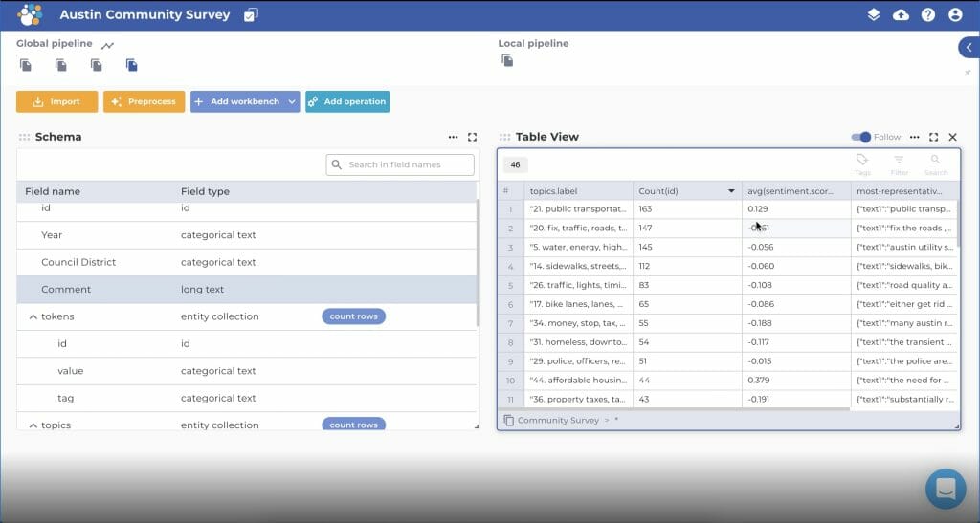Select the third Global pipeline step icon
This screenshot has height=523, width=980.
tap(97, 65)
